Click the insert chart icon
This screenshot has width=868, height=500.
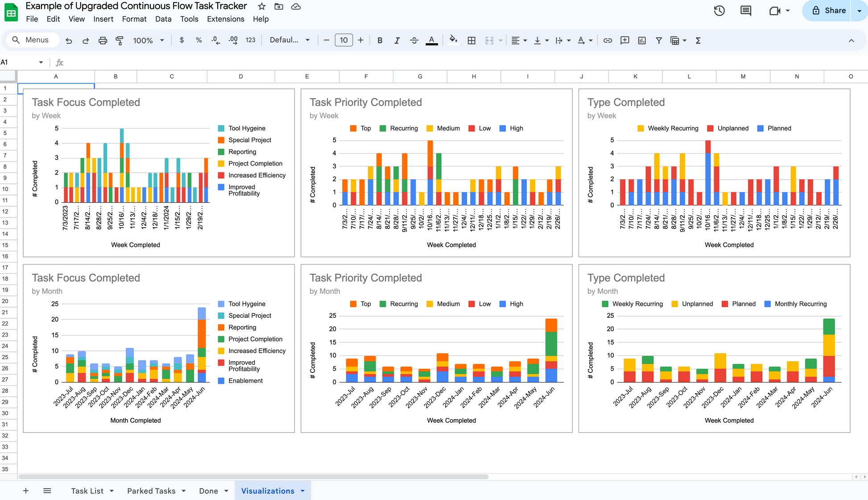642,41
